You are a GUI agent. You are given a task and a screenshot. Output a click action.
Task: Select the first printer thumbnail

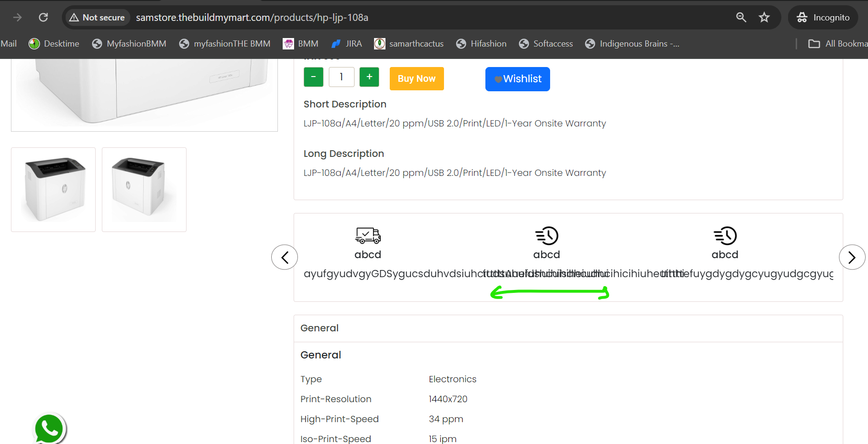[x=53, y=190]
